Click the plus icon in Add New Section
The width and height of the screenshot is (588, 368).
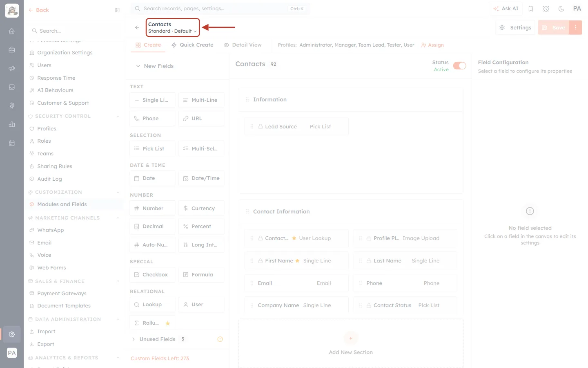click(351, 338)
